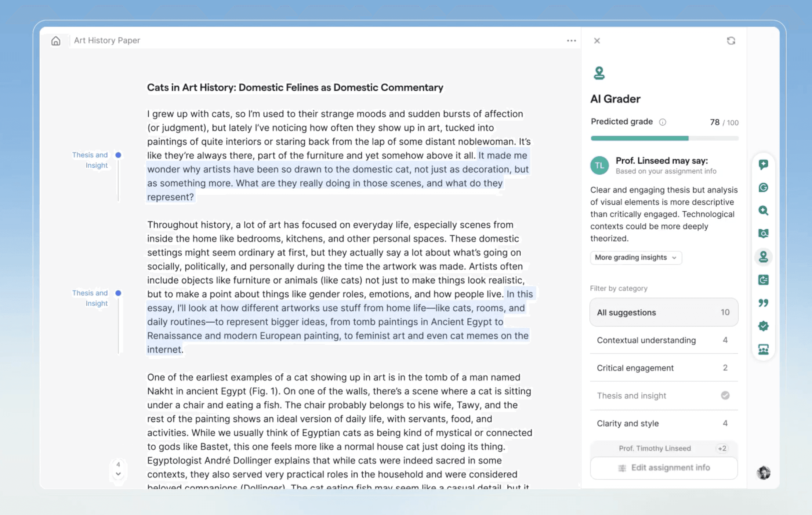Select the paraphrase rotate icon in sidebar
This screenshot has height=515, width=812.
[x=764, y=280]
